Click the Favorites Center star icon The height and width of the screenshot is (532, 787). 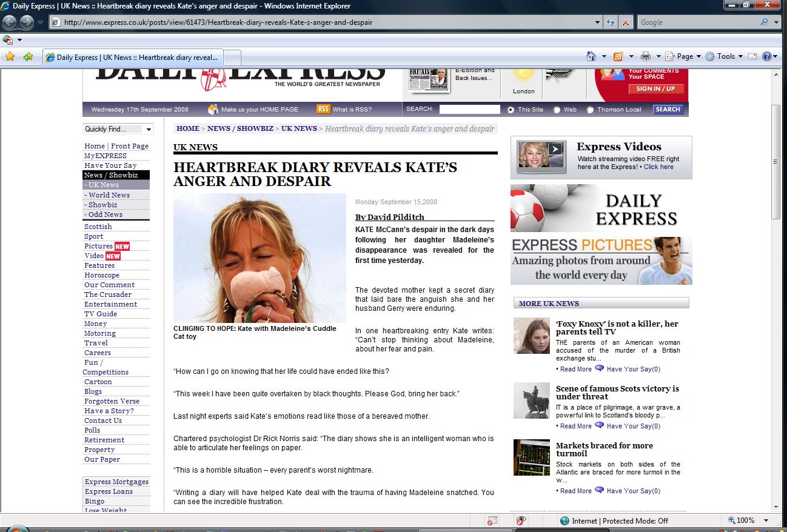(10, 57)
